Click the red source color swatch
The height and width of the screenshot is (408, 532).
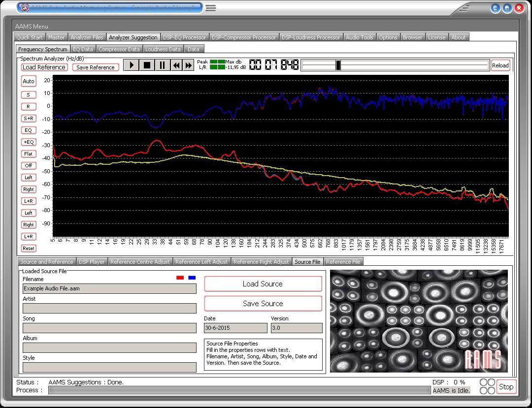click(x=180, y=278)
